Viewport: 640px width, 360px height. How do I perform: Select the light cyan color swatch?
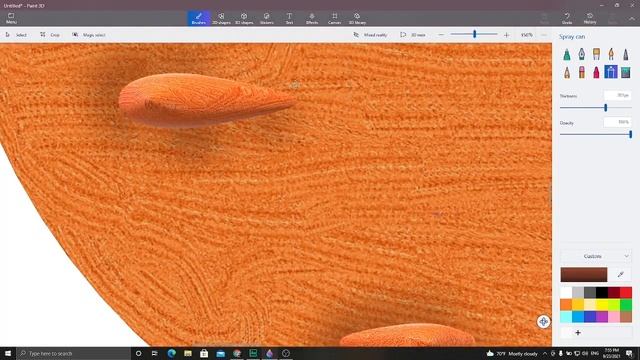pos(566,316)
